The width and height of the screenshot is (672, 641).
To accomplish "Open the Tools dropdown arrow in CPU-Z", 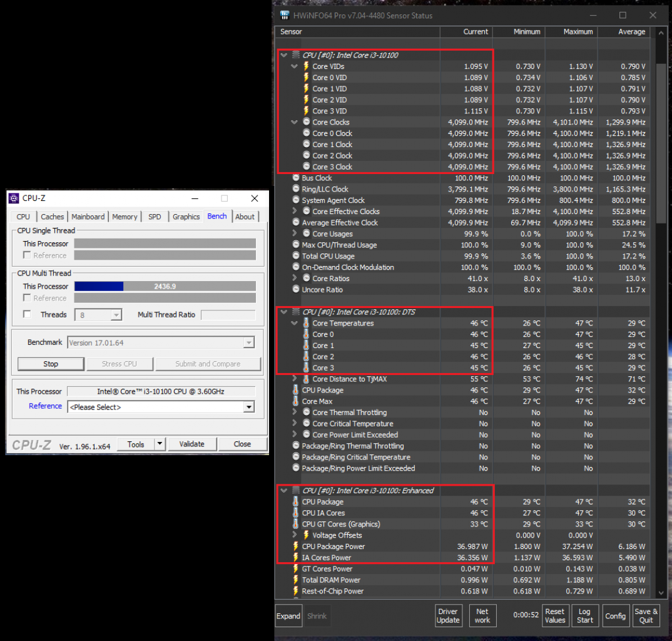I will (x=160, y=444).
